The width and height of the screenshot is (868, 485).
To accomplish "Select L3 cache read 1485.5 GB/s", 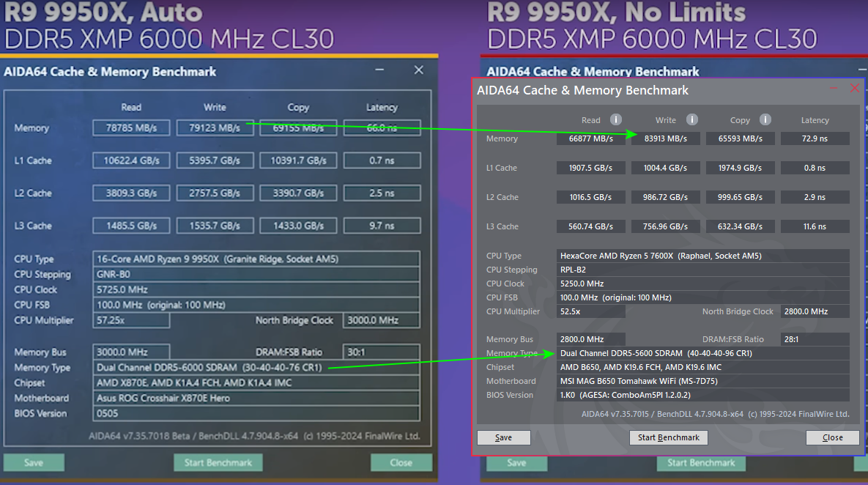I will [x=131, y=226].
